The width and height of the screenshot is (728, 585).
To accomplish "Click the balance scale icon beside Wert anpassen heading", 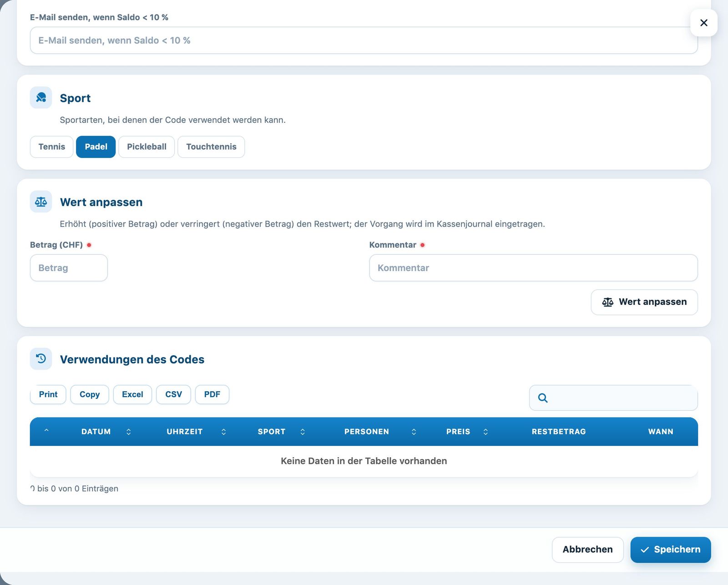I will (41, 202).
